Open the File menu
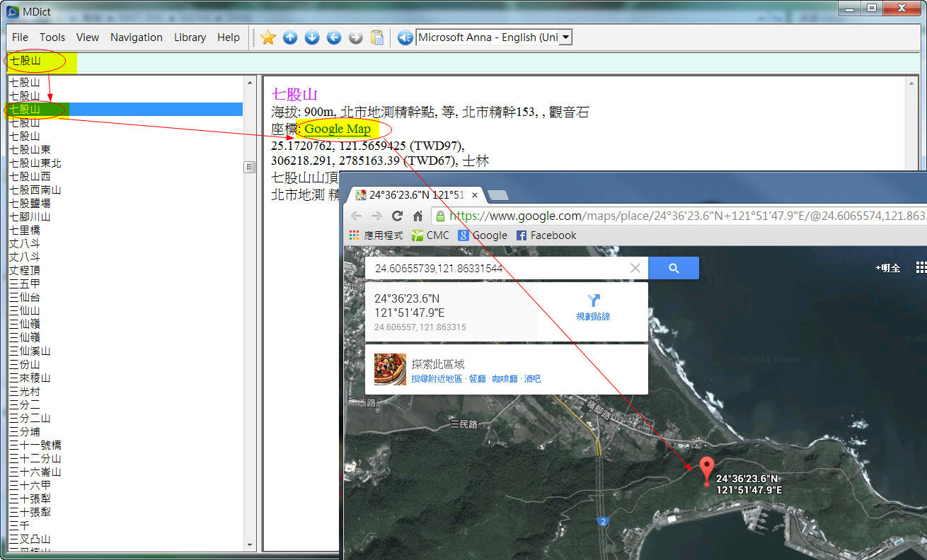Image resolution: width=927 pixels, height=560 pixels. click(21, 37)
